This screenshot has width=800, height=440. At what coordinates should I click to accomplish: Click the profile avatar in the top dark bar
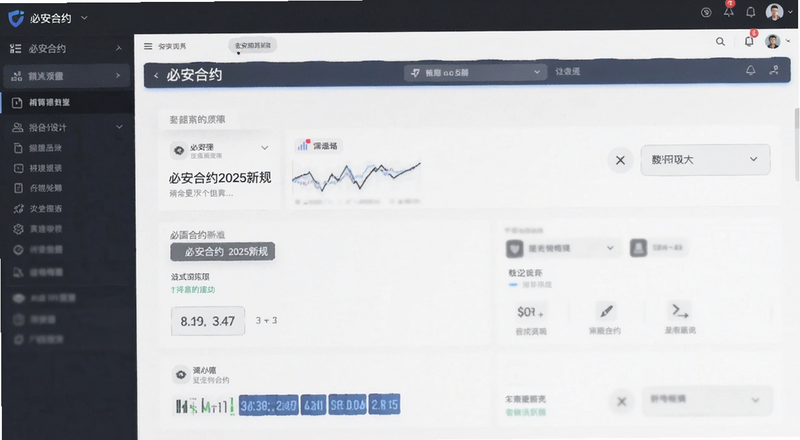coord(774,12)
